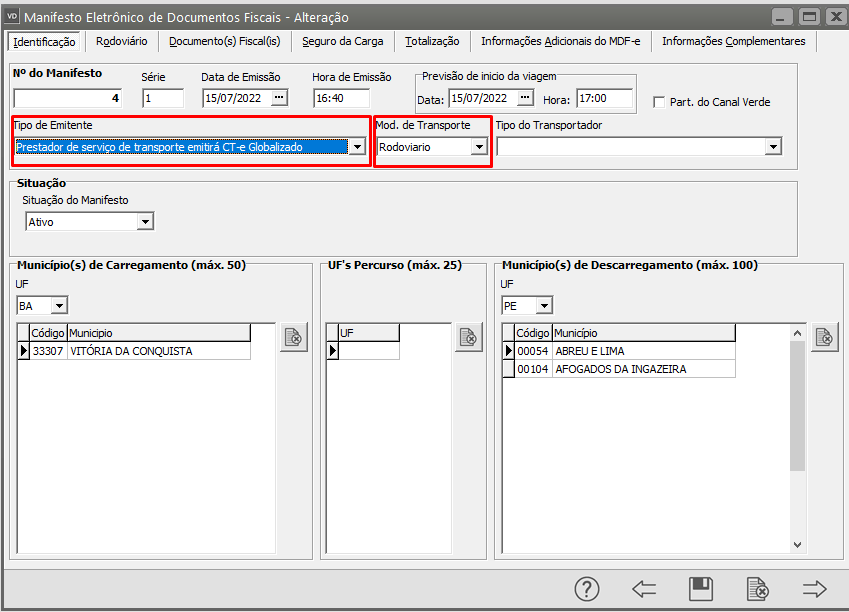Click delete icon beside Descarregamento municipality list
This screenshot has height=612, width=849.
(824, 338)
